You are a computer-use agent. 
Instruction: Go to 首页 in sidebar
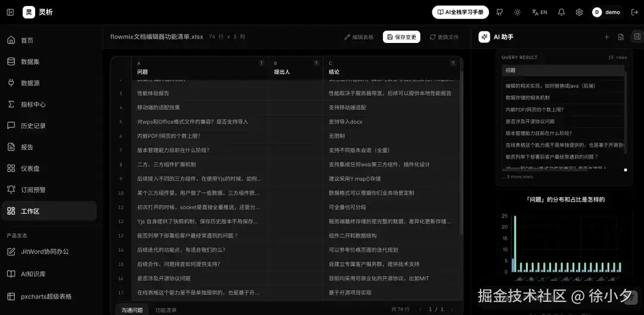(x=48, y=40)
